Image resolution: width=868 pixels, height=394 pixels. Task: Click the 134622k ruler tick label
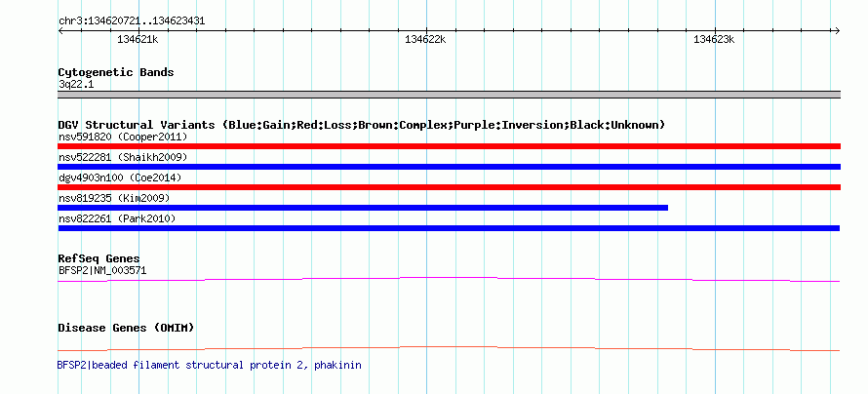point(425,39)
